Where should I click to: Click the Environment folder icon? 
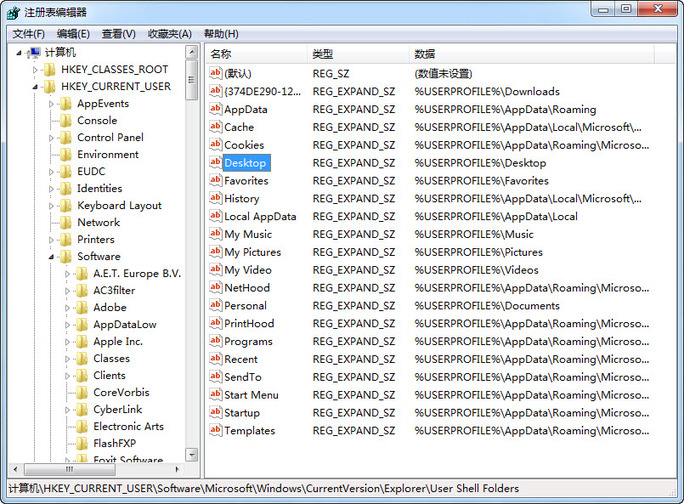tap(65, 154)
